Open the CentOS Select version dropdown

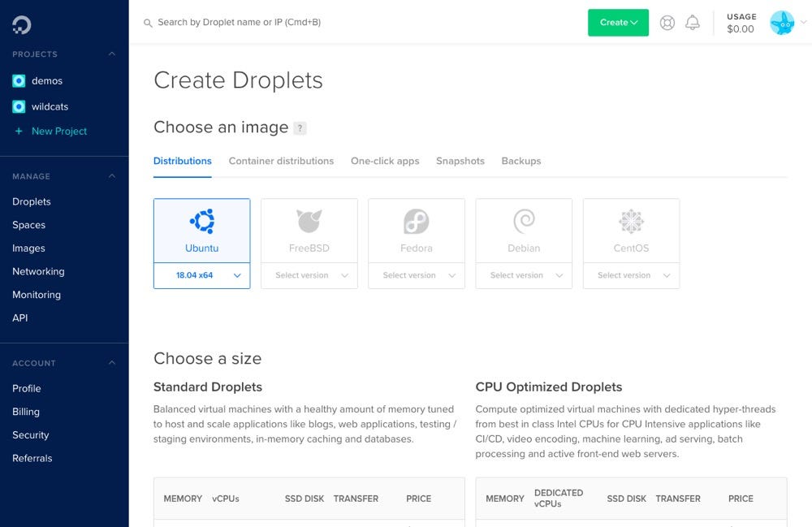pyautogui.click(x=631, y=275)
